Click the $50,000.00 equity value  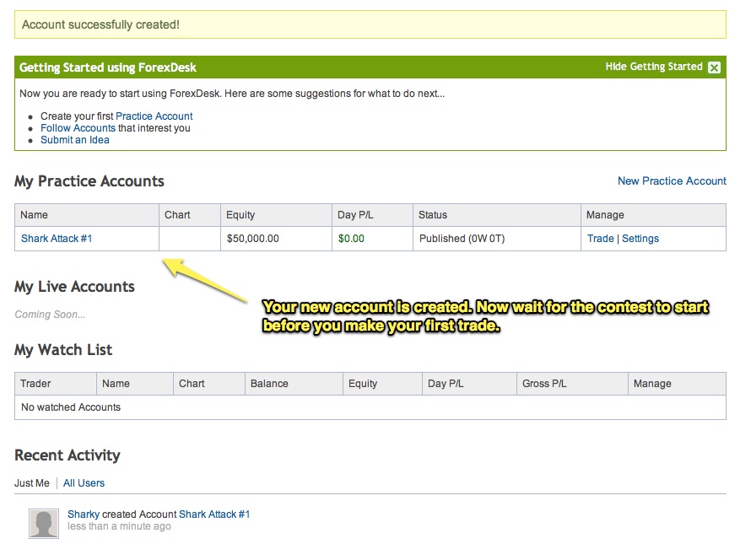coord(253,239)
